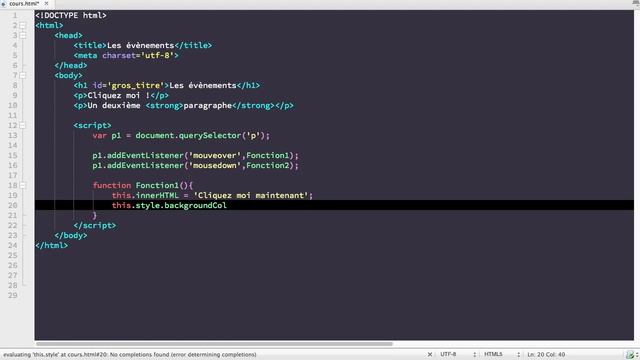Click the <strong> opening tag on line 10
Viewport: 640px width, 360px height.
pyautogui.click(x=164, y=105)
